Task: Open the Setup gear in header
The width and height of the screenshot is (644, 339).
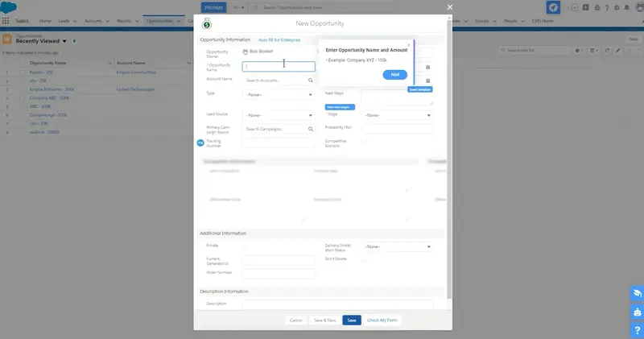Action: pyautogui.click(x=617, y=8)
